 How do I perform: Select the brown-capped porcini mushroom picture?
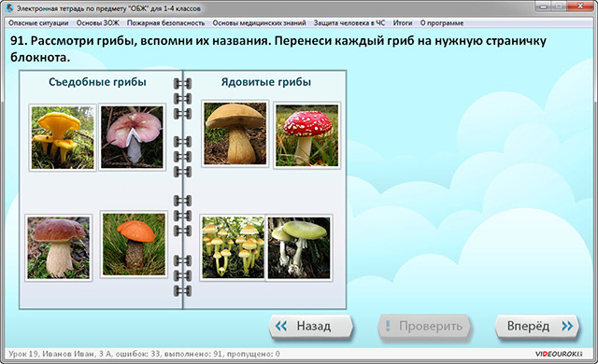[58, 248]
